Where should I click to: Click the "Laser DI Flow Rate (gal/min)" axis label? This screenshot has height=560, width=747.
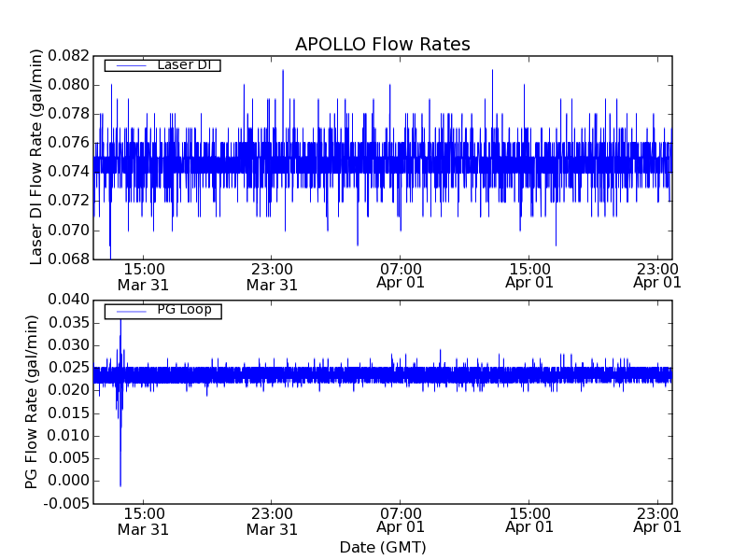[36, 157]
